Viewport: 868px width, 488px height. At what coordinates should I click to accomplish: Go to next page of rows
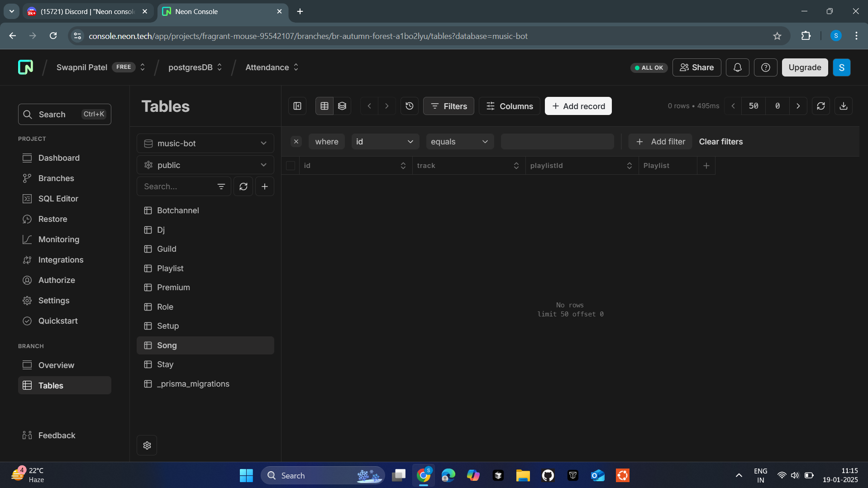pos(798,106)
